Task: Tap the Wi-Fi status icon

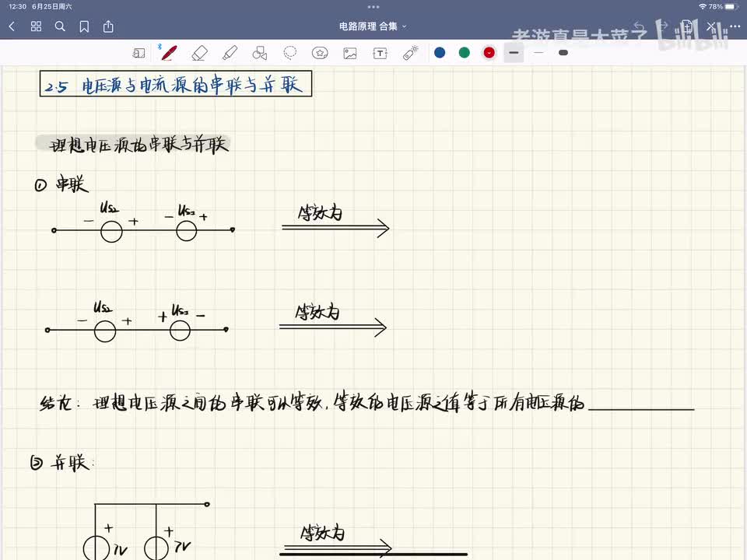Action: [x=702, y=7]
